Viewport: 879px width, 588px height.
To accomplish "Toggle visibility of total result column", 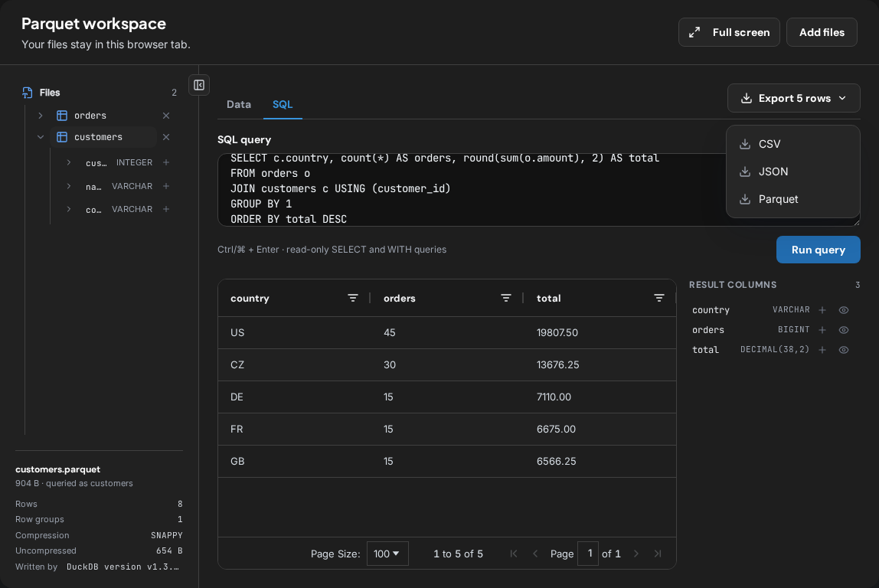I will [844, 350].
